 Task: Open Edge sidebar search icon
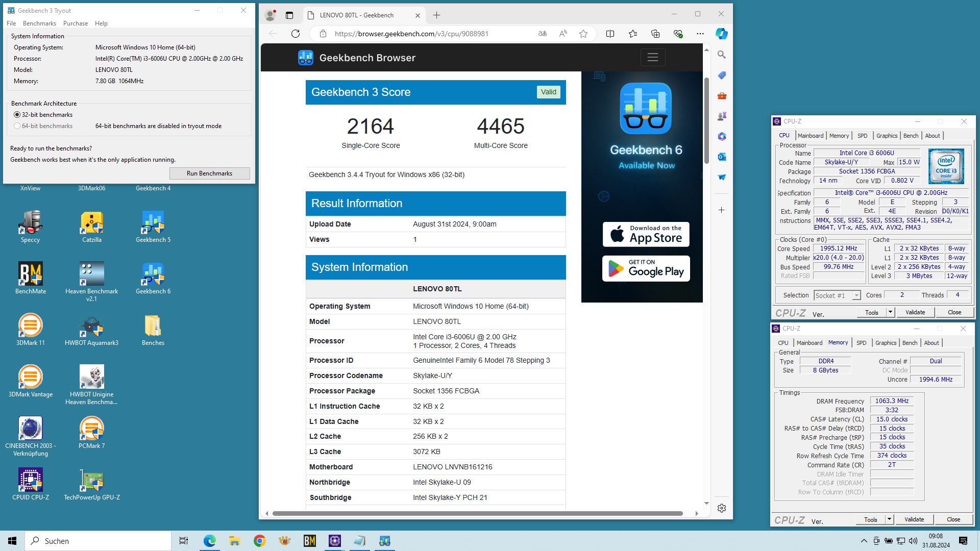pyautogui.click(x=721, y=55)
